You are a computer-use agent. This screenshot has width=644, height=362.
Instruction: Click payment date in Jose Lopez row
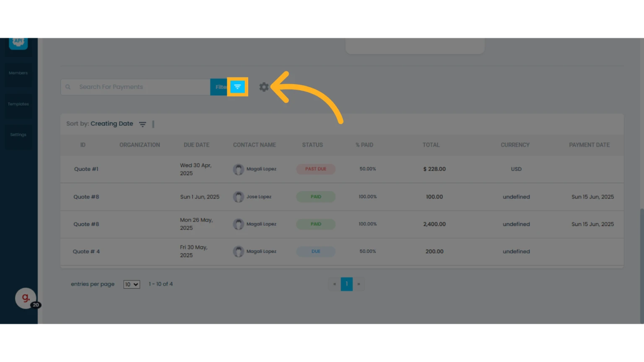click(592, 197)
